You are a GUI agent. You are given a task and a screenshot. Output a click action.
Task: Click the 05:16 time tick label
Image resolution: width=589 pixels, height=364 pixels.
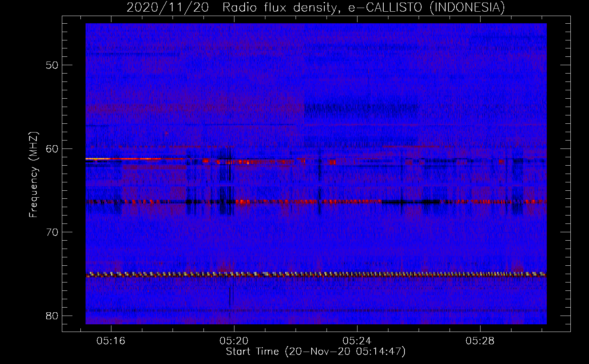(x=111, y=341)
